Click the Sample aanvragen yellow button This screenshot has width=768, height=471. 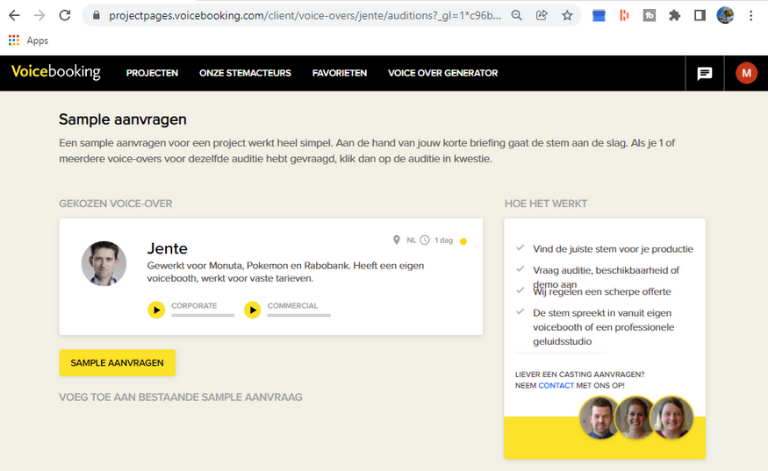117,363
